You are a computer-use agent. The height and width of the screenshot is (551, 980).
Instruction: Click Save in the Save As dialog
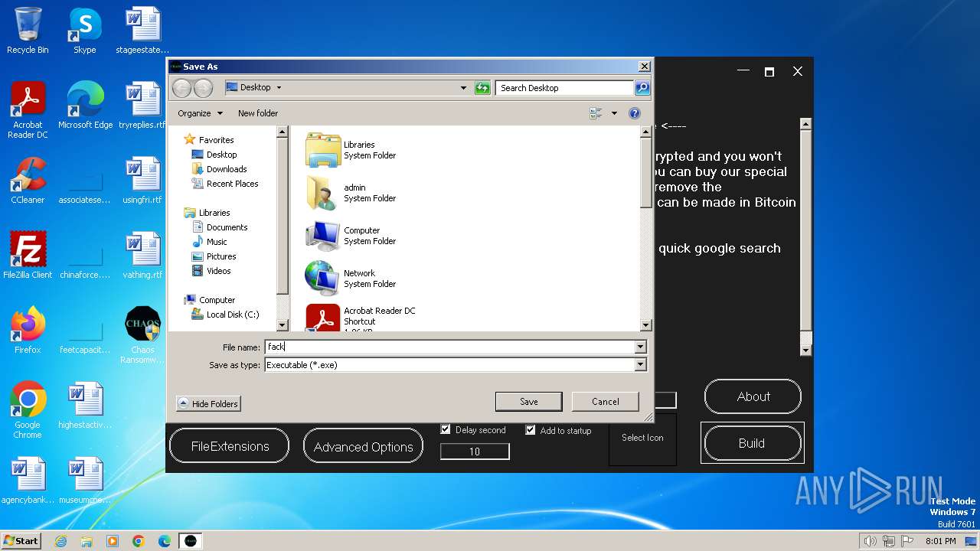(528, 402)
